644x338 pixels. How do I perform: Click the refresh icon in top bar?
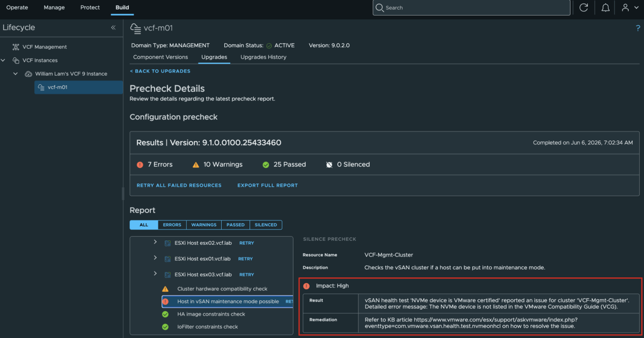[x=584, y=8]
